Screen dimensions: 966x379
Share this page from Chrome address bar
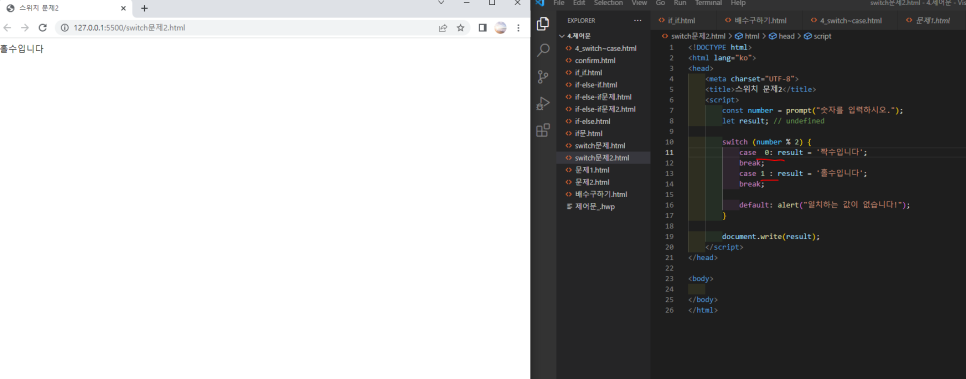(442, 28)
